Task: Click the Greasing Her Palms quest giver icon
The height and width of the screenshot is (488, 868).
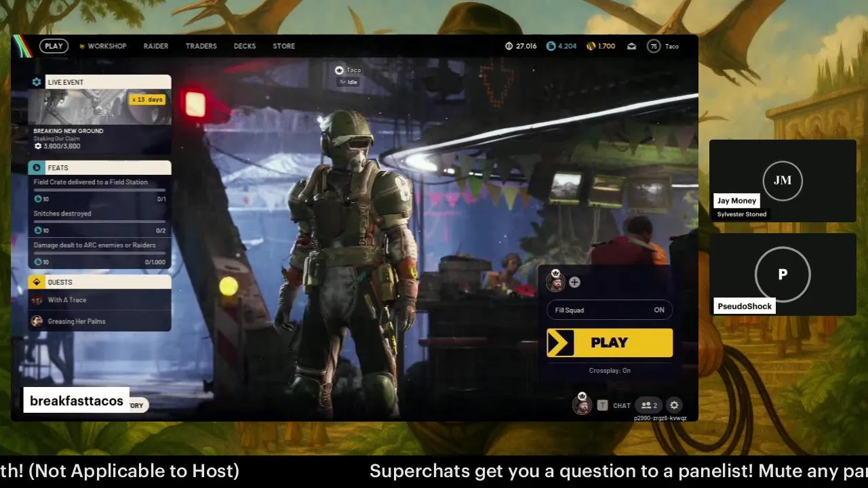Action: pyautogui.click(x=37, y=321)
